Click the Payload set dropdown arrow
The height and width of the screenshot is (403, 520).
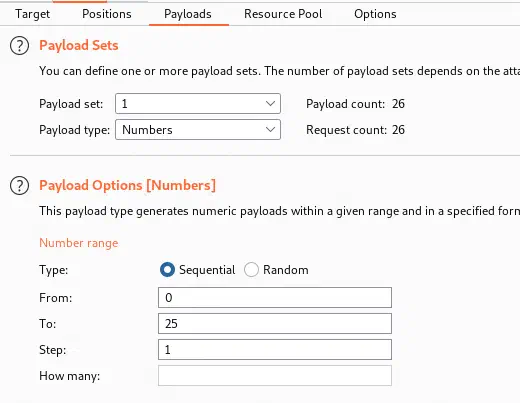[x=270, y=104]
